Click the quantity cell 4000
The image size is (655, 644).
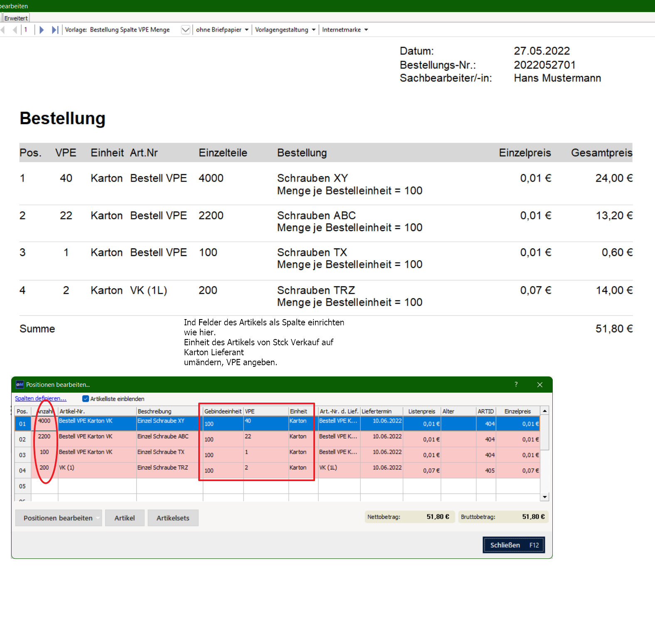click(x=44, y=424)
